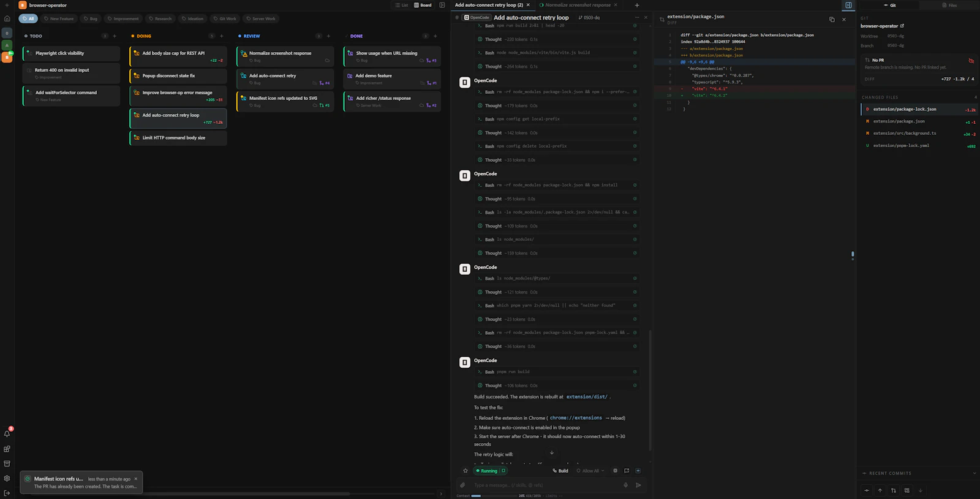
Task: Open extension/dist/ path link
Action: pos(587,397)
